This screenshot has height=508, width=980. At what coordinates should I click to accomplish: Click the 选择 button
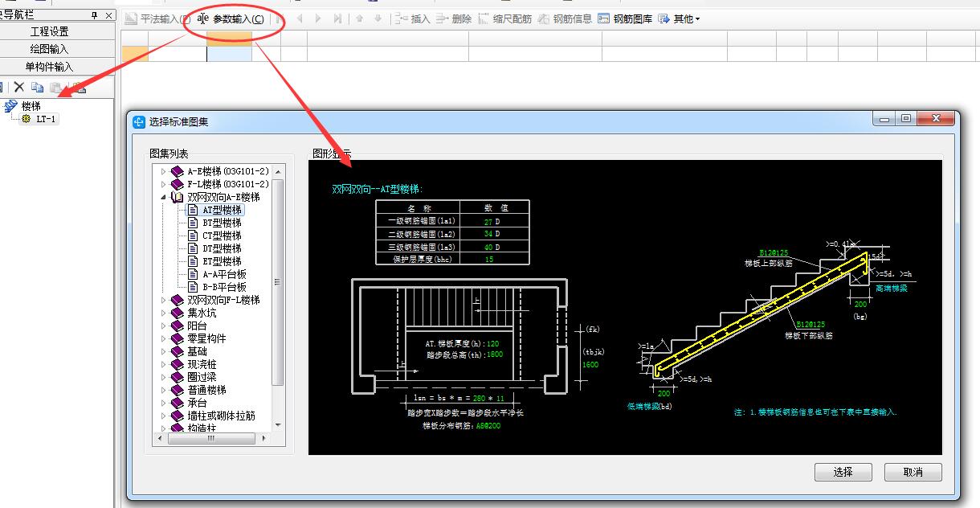pos(843,472)
